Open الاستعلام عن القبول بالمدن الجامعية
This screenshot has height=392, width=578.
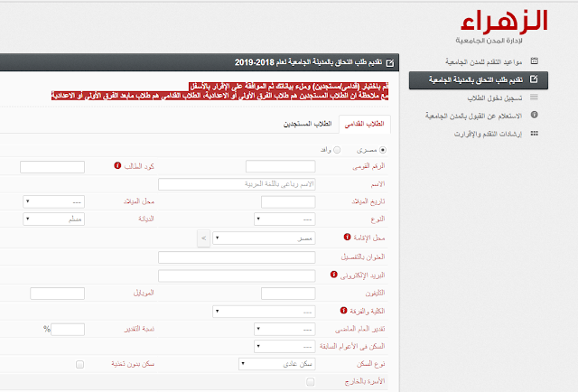click(x=473, y=117)
